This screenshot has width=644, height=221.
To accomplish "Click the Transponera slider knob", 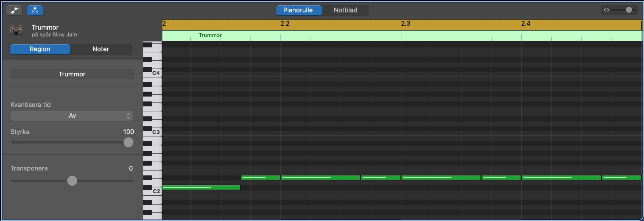I will coord(72,181).
